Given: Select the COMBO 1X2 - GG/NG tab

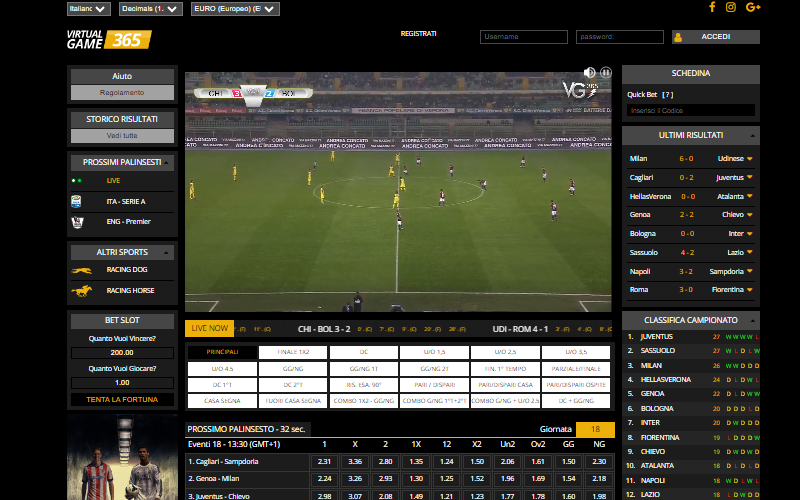Looking at the screenshot, I should pyautogui.click(x=364, y=401).
